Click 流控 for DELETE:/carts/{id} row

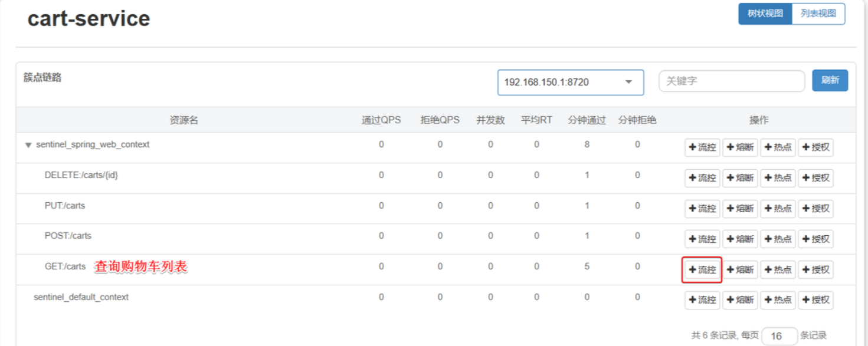pyautogui.click(x=702, y=178)
